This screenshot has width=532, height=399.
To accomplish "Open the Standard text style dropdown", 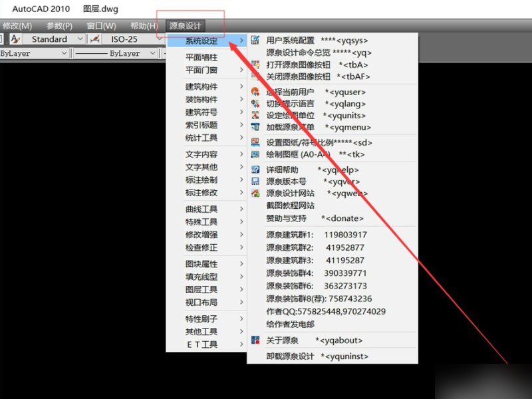I will coord(80,39).
